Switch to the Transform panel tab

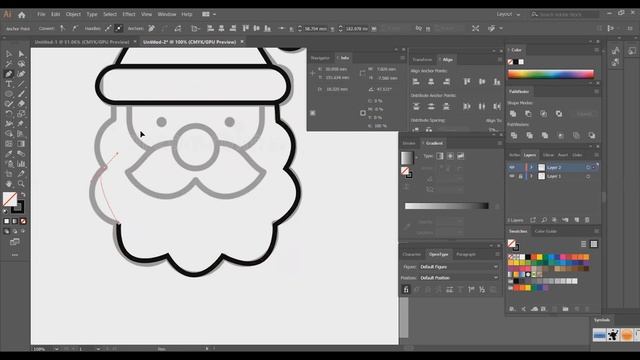[422, 60]
